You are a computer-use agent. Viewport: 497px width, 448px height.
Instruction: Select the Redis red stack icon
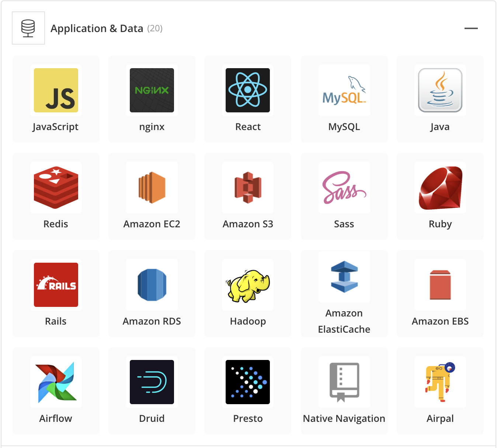(x=56, y=188)
